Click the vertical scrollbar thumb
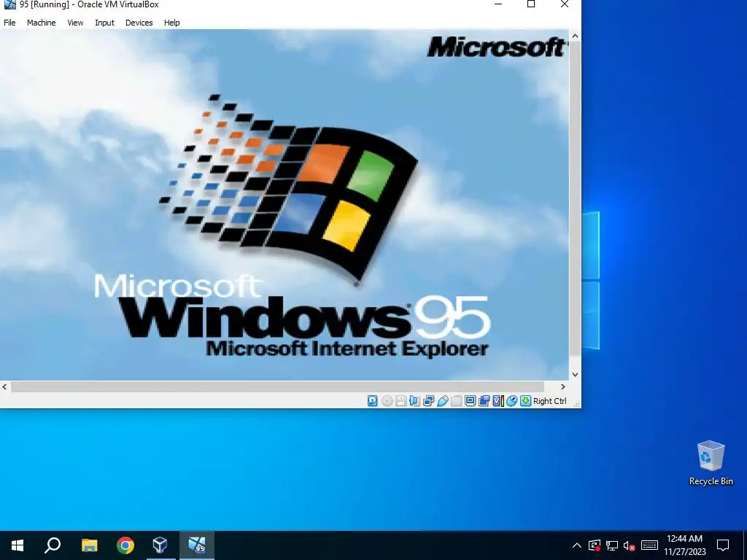 pyautogui.click(x=575, y=198)
